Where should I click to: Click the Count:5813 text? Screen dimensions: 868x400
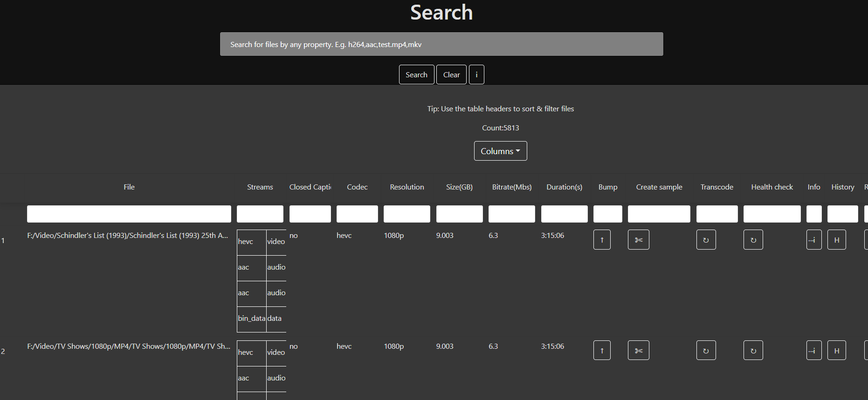pos(500,128)
